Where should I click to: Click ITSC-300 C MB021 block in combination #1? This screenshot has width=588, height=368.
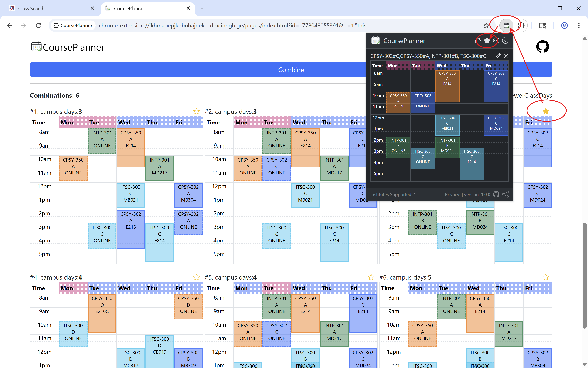(131, 195)
